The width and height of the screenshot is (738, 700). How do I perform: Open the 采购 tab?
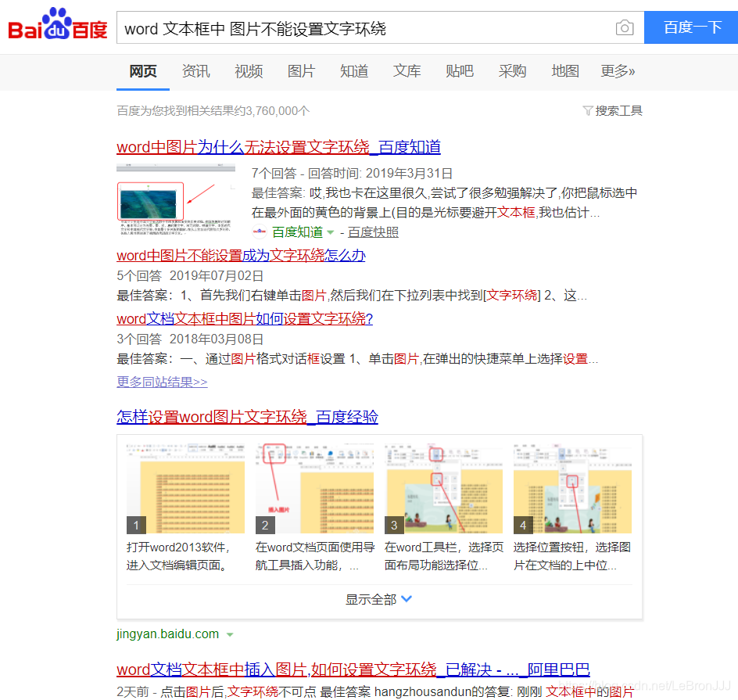click(512, 71)
